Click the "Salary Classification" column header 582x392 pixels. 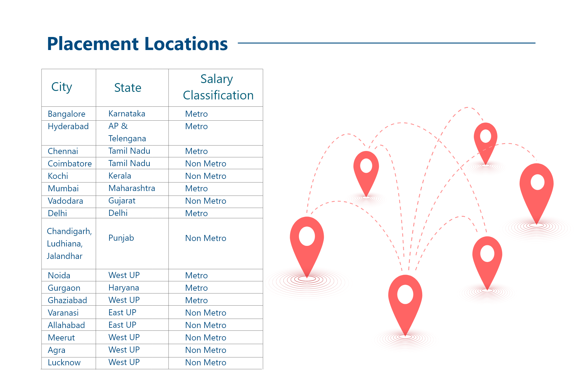point(218,87)
